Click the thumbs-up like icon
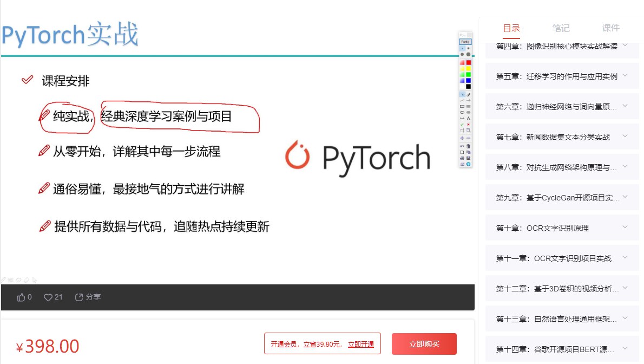The height and width of the screenshot is (364, 644). click(21, 297)
